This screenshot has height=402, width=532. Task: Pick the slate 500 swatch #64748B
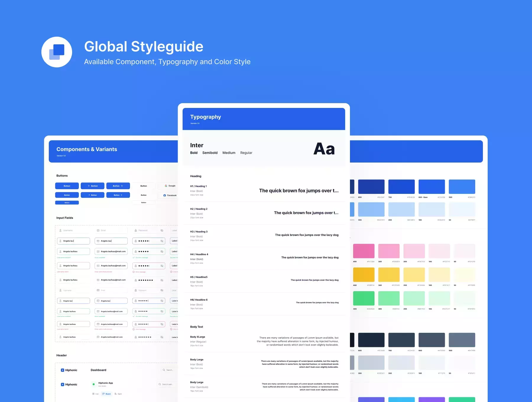462,340
